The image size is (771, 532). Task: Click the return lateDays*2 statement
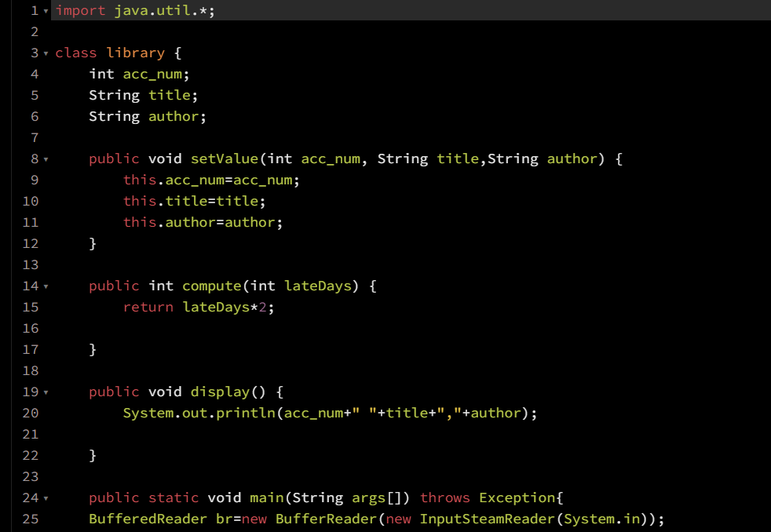point(200,307)
